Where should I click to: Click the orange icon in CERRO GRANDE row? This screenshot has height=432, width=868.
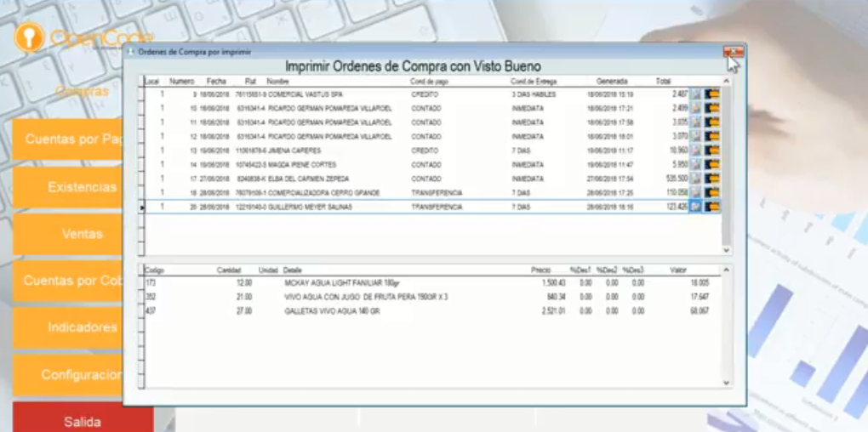click(712, 192)
